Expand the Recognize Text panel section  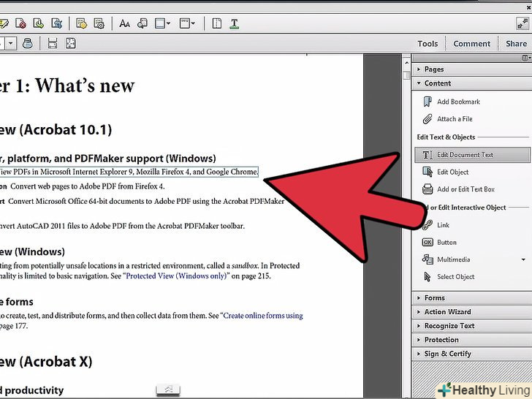pos(471,326)
